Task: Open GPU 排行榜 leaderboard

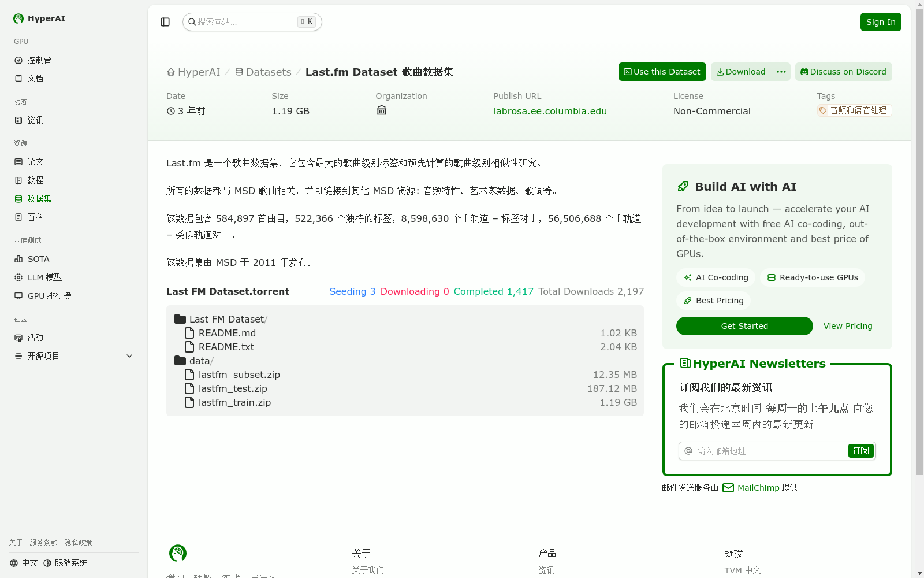Action: [x=73, y=296]
